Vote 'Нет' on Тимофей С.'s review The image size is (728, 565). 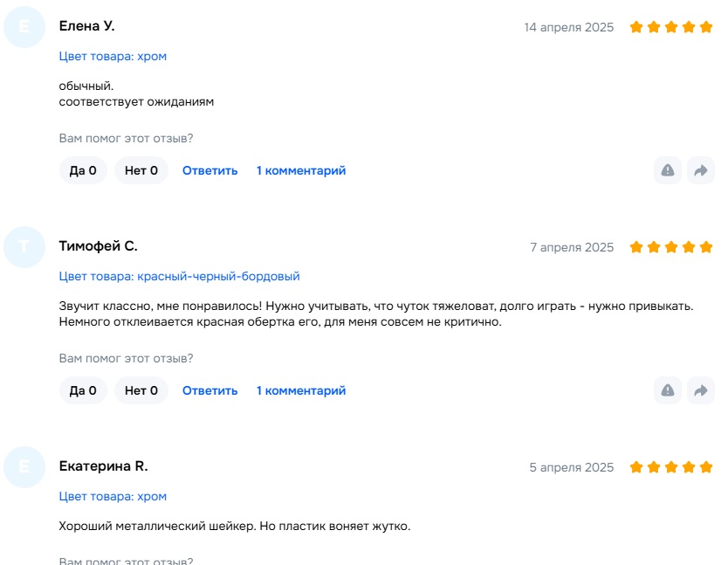(141, 390)
